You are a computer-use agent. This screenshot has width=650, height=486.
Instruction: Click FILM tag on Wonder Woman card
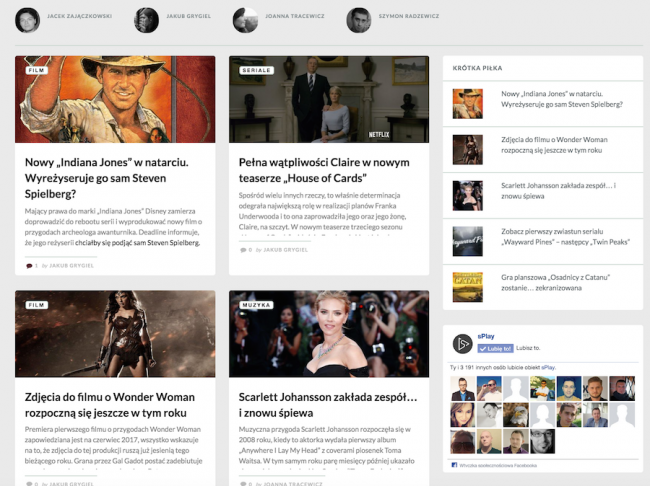(36, 305)
